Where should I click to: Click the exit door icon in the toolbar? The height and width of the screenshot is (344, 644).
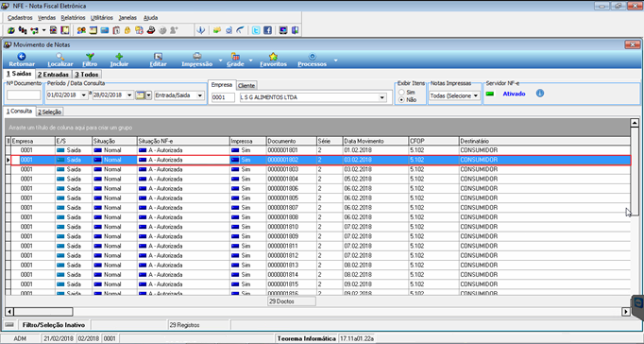(295, 30)
